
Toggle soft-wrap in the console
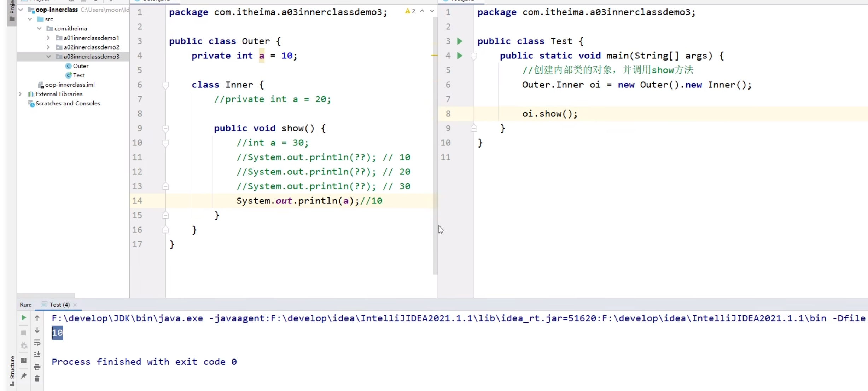[37, 343]
